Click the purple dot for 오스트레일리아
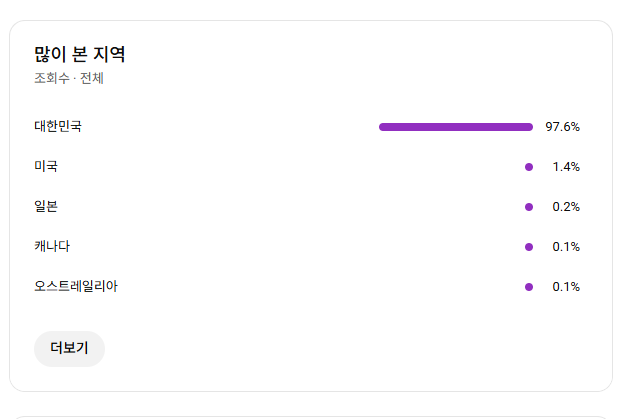Image resolution: width=626 pixels, height=419 pixels. point(529,287)
